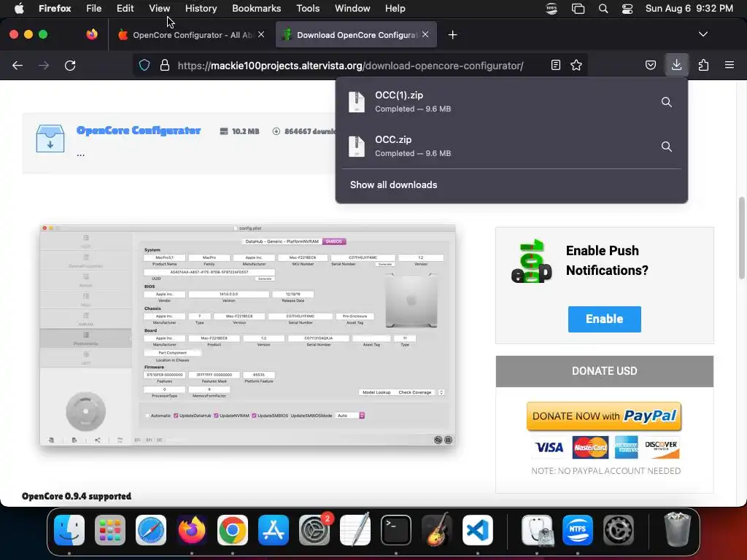Open Control Center in menu bar
Image resolution: width=747 pixels, height=560 pixels.
point(627,9)
